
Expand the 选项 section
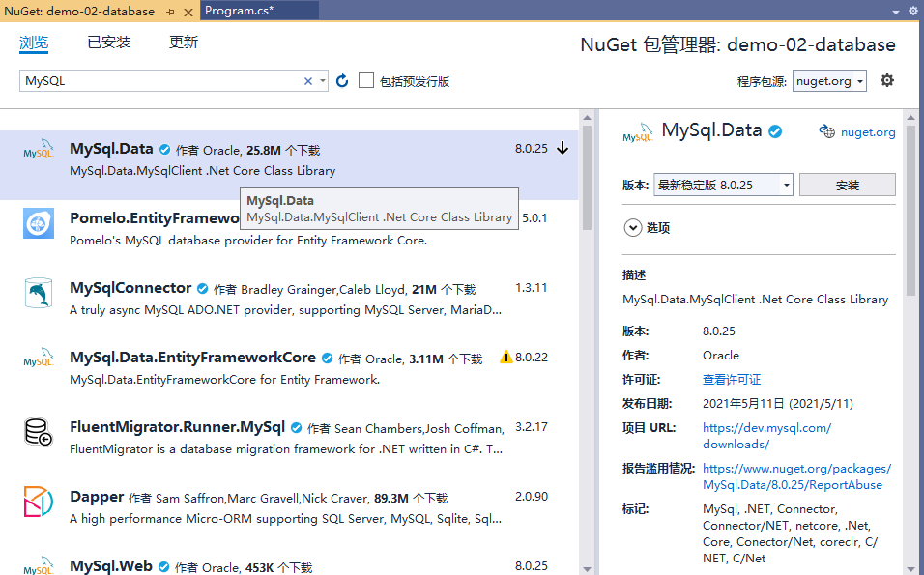(x=633, y=227)
